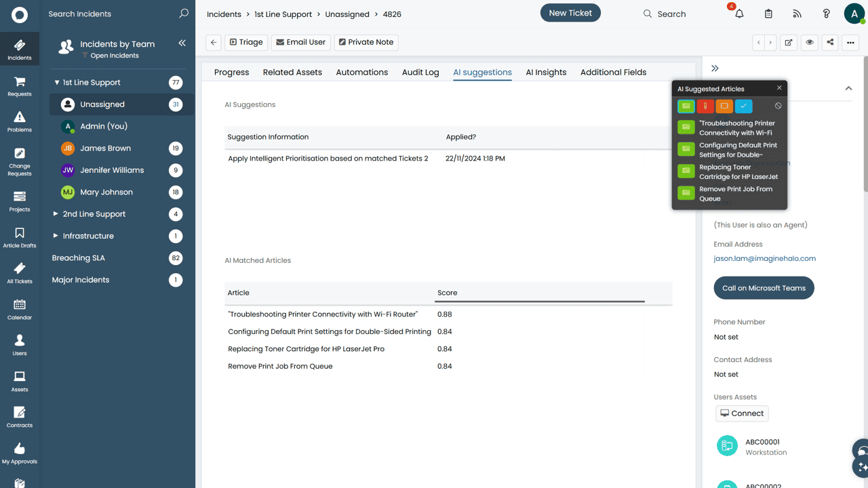
Task: Click the orange ticket swatch in AI Suggested Articles
Action: coord(724,106)
